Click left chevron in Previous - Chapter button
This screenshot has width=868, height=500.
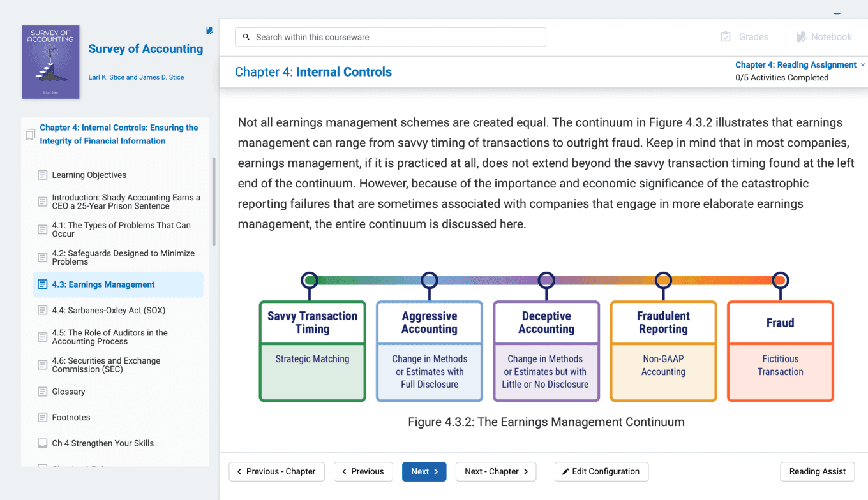(x=239, y=472)
